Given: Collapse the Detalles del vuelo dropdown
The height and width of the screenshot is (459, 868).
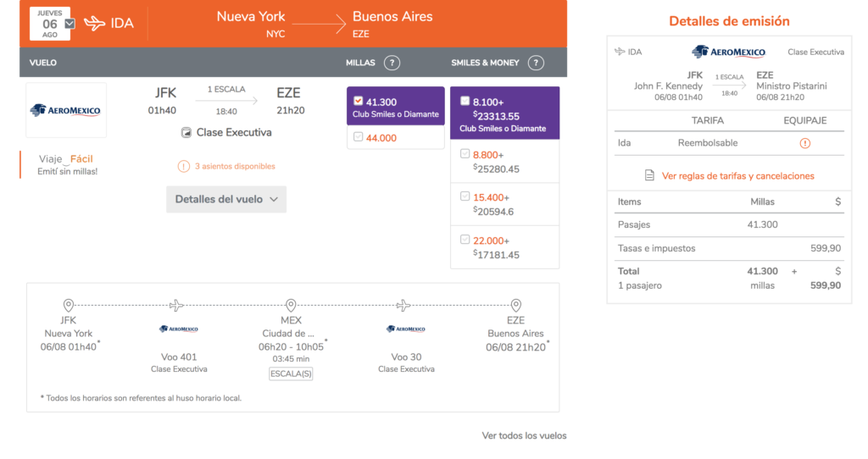Looking at the screenshot, I should click(x=226, y=199).
